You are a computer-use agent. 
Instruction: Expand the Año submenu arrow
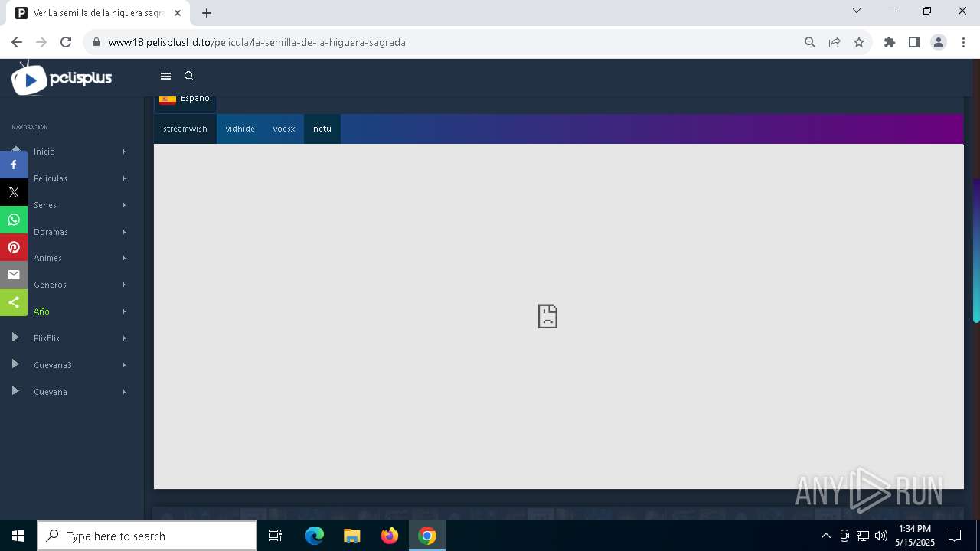click(124, 311)
